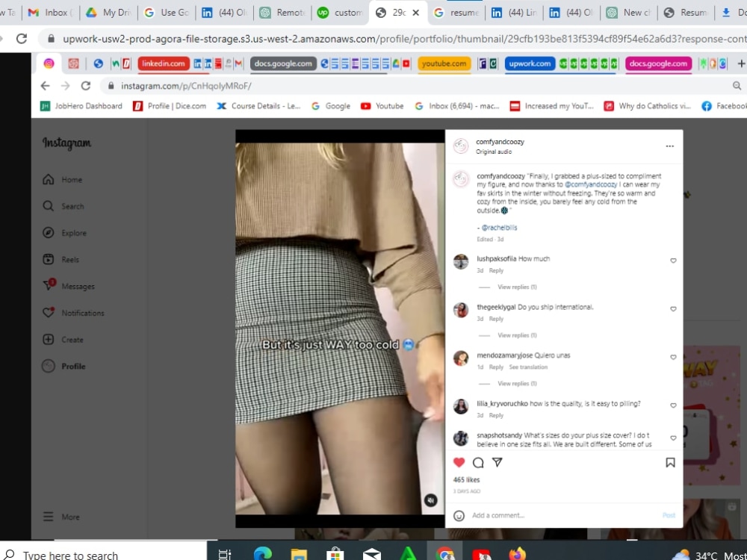The image size is (747, 560).
Task: Reply to lilia_kryvoruchko's comment
Action: click(x=496, y=415)
